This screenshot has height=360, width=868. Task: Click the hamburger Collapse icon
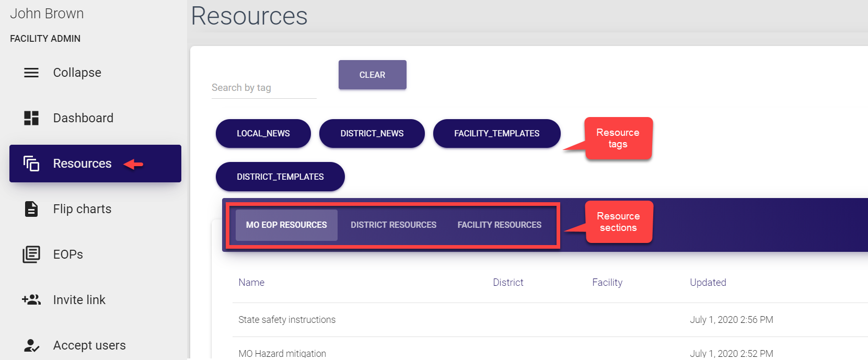pyautogui.click(x=31, y=73)
